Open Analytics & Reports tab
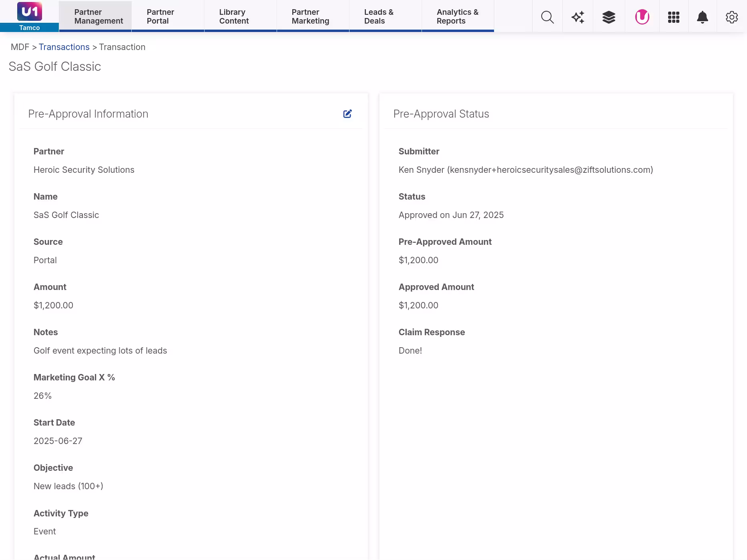Image resolution: width=747 pixels, height=560 pixels. pyautogui.click(x=458, y=16)
